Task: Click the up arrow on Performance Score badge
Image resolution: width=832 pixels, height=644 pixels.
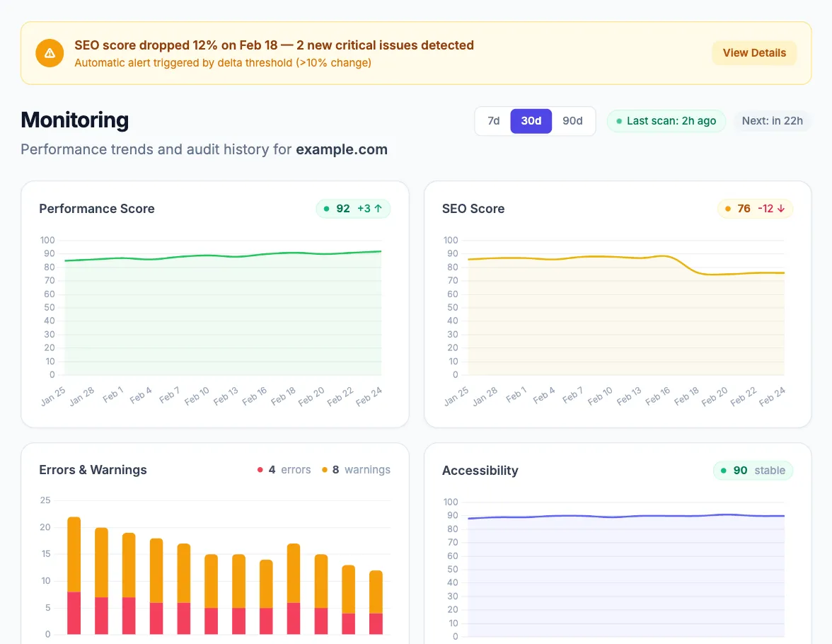Action: click(x=379, y=209)
